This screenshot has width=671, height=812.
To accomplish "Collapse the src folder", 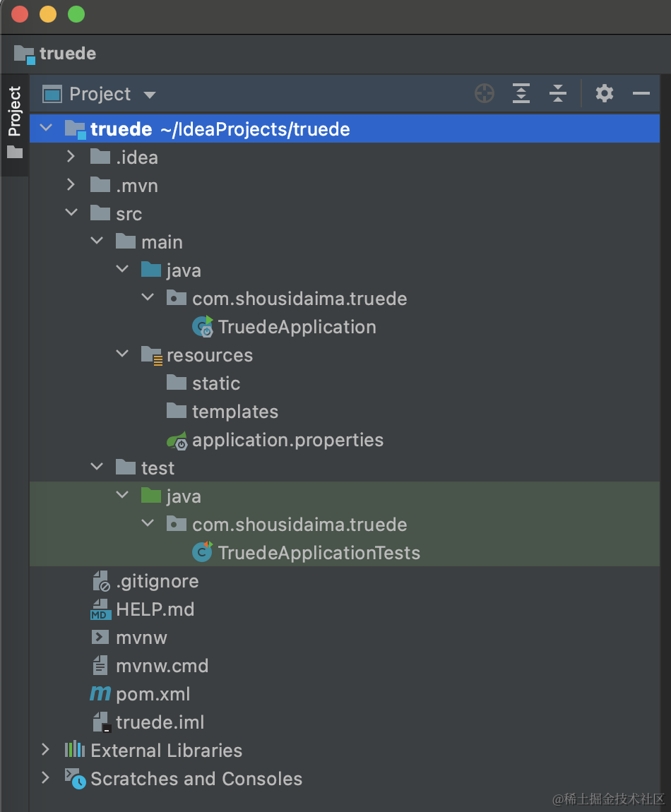I will click(71, 213).
